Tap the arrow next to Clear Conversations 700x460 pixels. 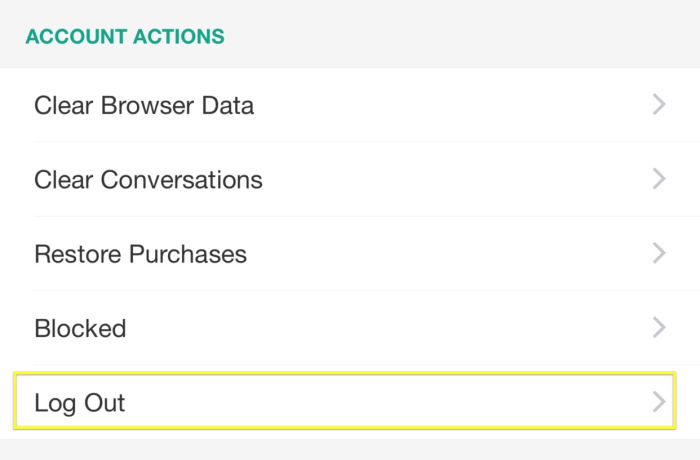coord(658,179)
